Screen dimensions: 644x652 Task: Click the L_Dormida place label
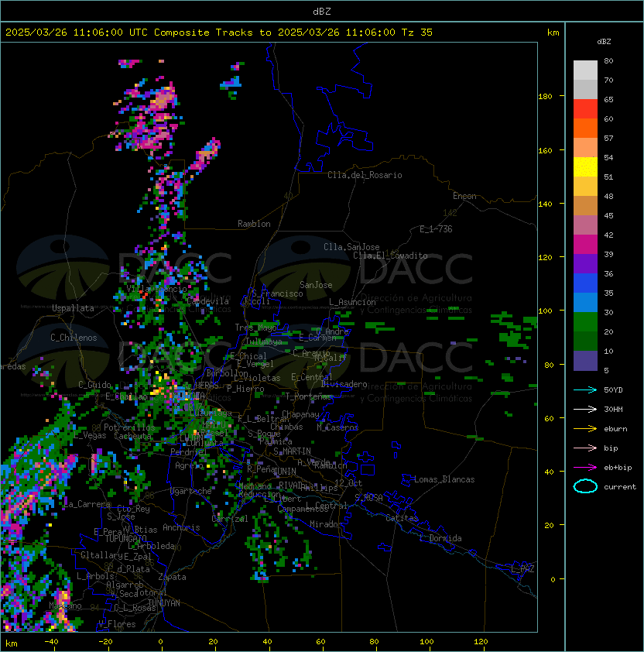pos(440,538)
